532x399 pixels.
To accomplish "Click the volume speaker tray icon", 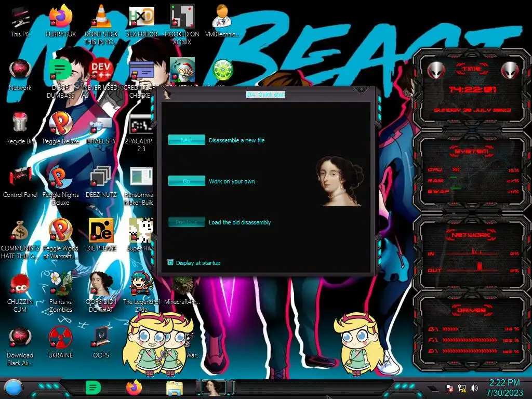I will coord(474,388).
